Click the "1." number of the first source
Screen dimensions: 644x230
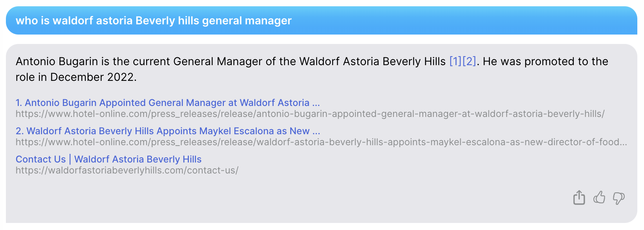[19, 103]
